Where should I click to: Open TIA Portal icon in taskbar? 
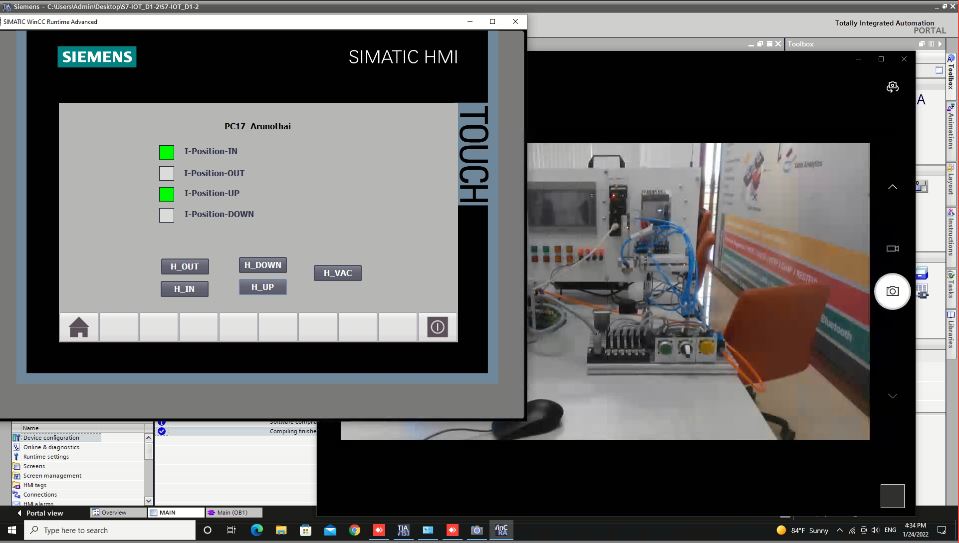tap(403, 530)
